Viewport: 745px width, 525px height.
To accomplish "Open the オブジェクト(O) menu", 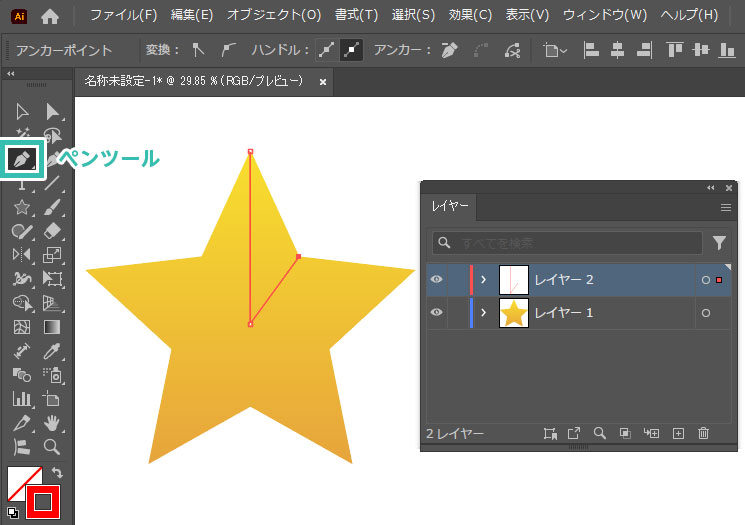I will [274, 15].
